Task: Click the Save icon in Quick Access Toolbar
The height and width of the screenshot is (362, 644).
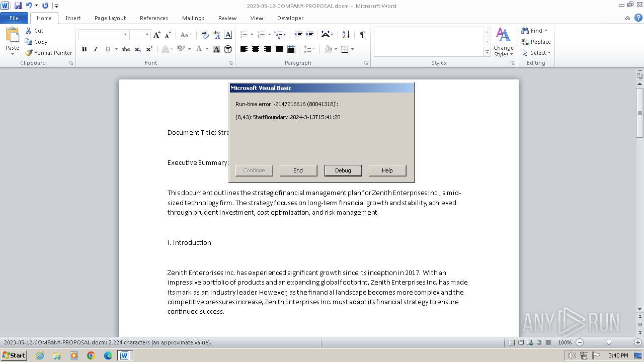Action: [x=18, y=6]
